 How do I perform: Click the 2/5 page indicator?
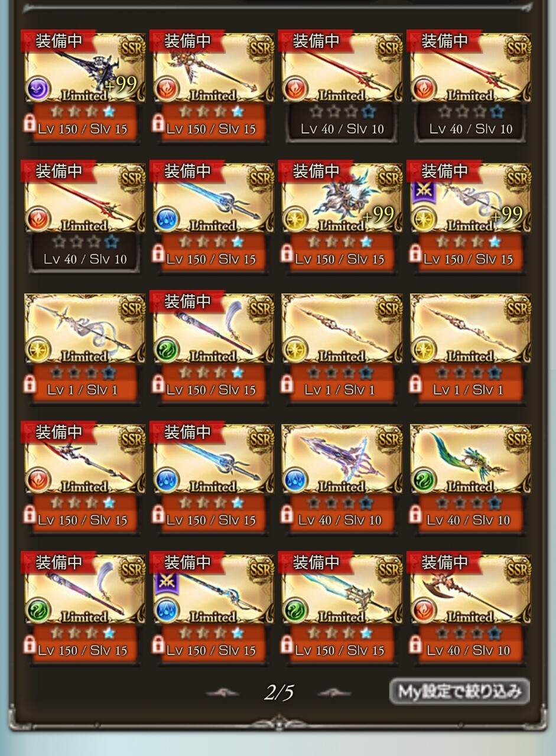point(279,692)
